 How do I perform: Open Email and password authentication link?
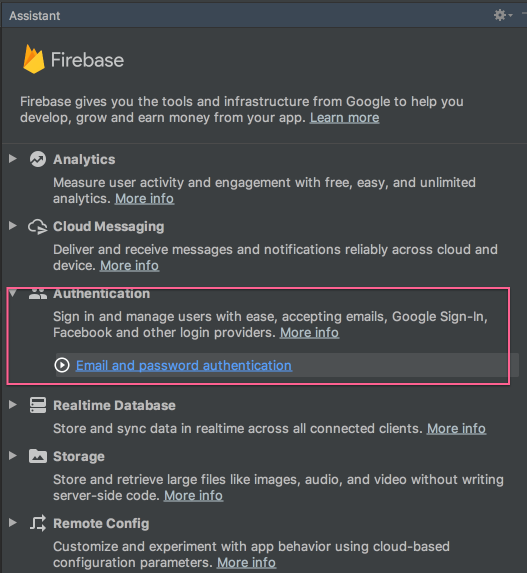click(x=184, y=365)
